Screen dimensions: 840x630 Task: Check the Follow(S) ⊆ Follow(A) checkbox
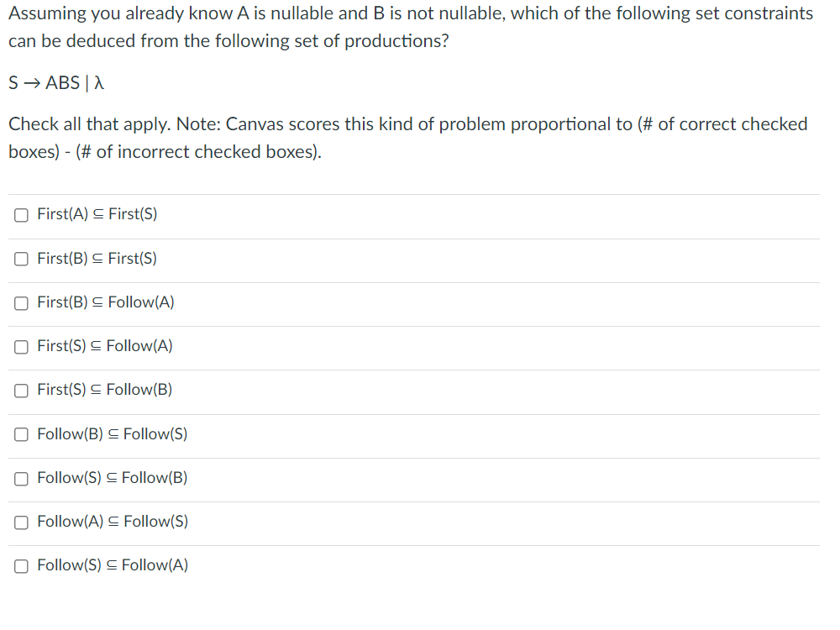(x=22, y=566)
